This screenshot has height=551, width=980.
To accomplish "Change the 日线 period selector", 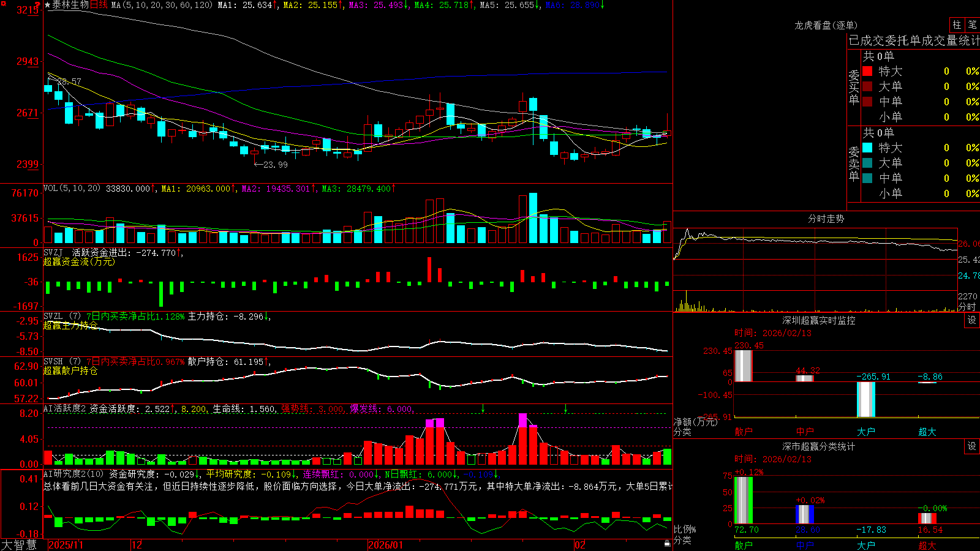I will coord(99,5).
